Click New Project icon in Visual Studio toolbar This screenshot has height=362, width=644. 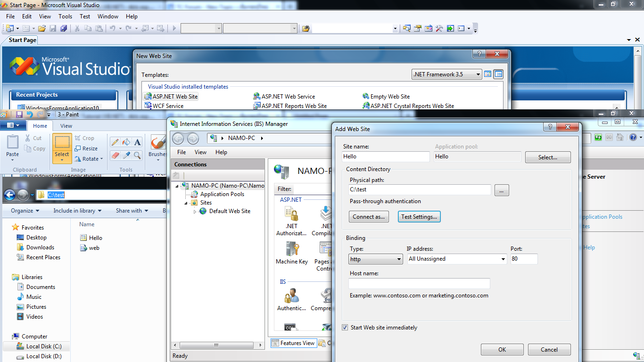(x=9, y=28)
